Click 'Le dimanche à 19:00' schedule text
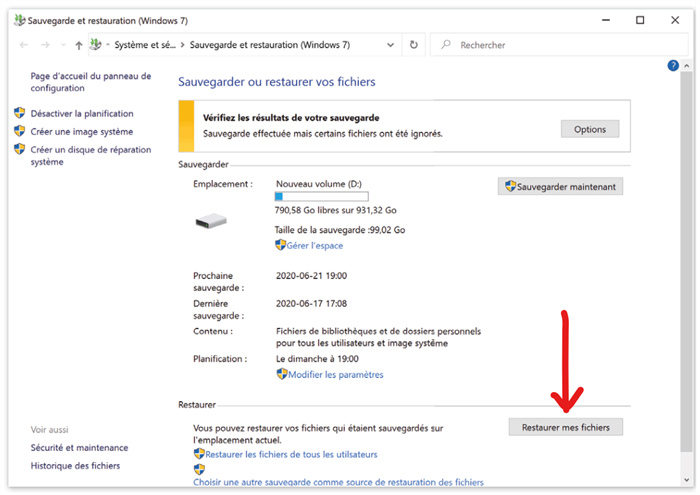Screen dimensions: 700x495 coord(317,359)
